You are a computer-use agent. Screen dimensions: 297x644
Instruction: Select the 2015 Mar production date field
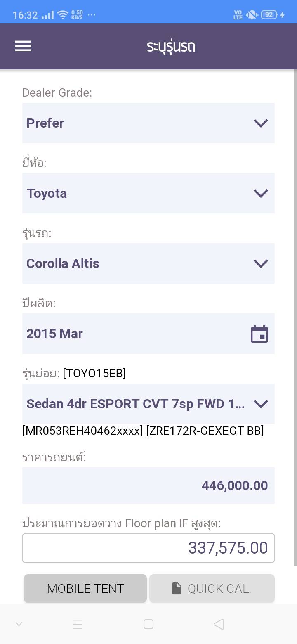pyautogui.click(x=136, y=334)
